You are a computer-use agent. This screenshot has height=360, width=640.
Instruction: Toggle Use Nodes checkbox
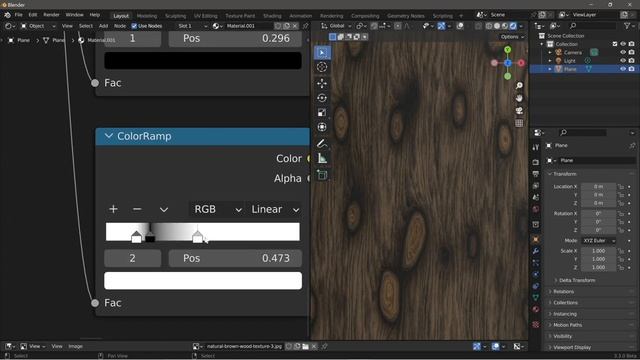coord(134,26)
